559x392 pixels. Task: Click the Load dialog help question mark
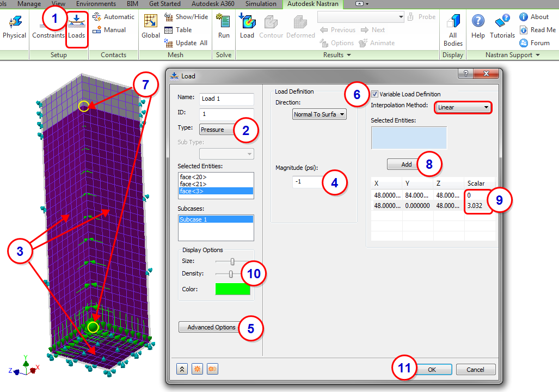[465, 73]
